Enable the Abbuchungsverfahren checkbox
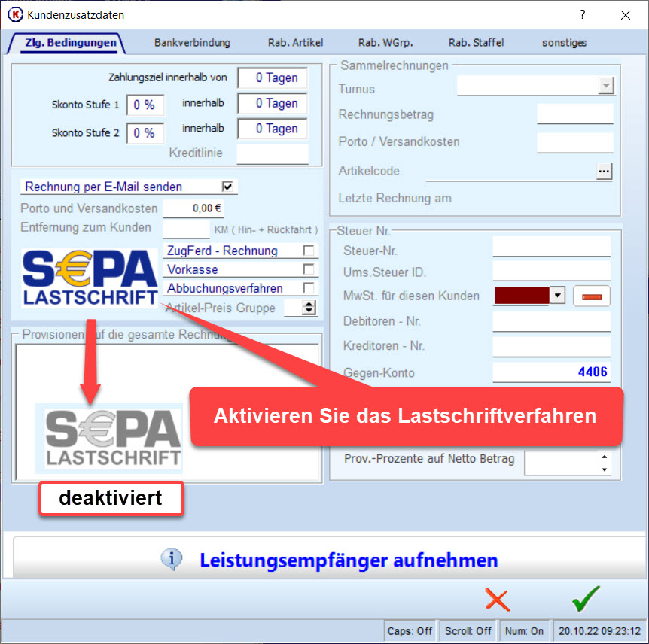Screen dimensions: 649x644 click(x=308, y=288)
